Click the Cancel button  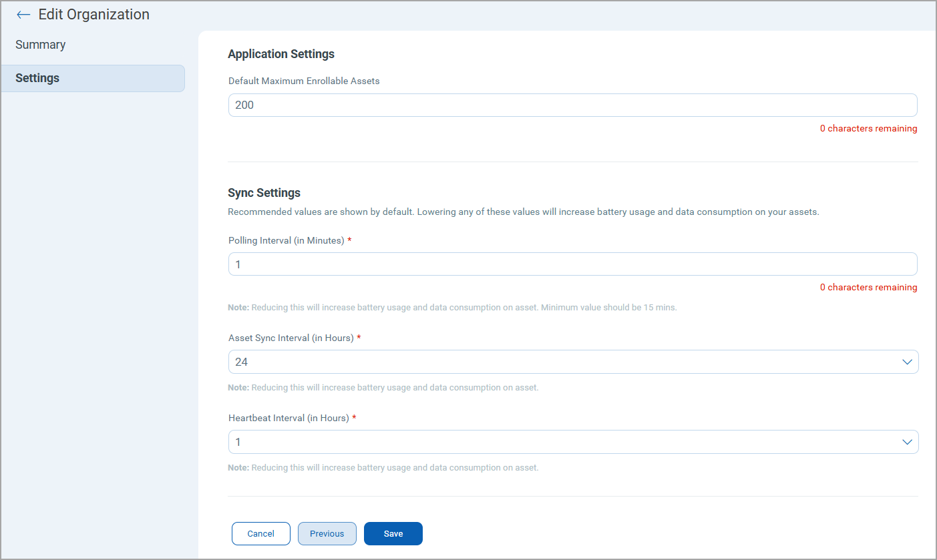coord(261,533)
